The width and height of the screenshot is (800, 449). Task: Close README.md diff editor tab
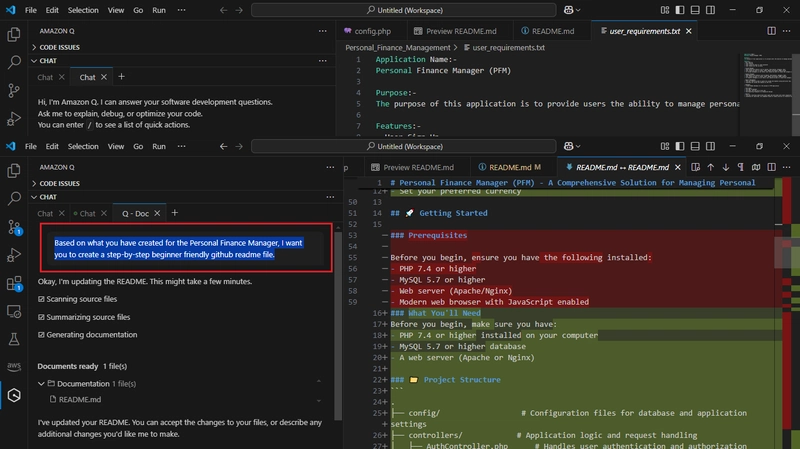(x=678, y=167)
